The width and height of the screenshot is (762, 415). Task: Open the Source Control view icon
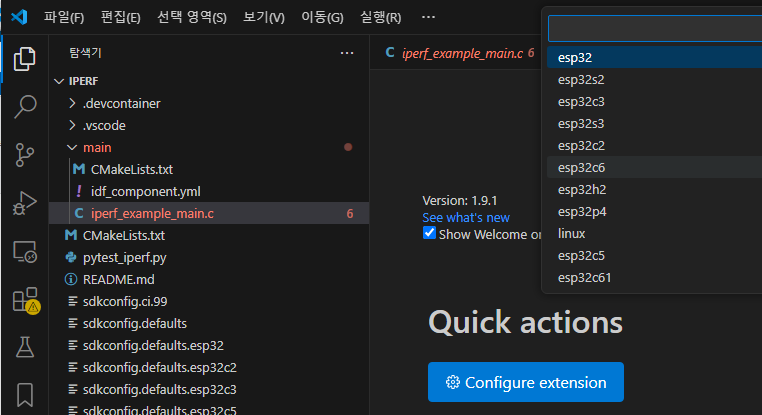click(24, 155)
